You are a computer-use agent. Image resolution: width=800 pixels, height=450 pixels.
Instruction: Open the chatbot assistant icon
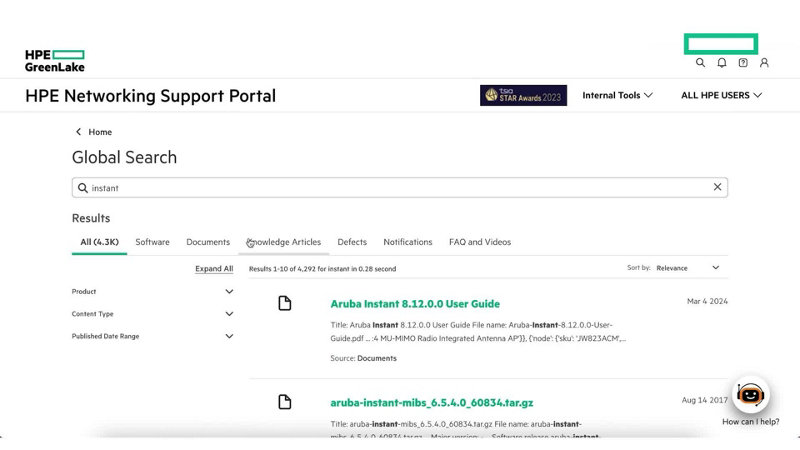750,395
